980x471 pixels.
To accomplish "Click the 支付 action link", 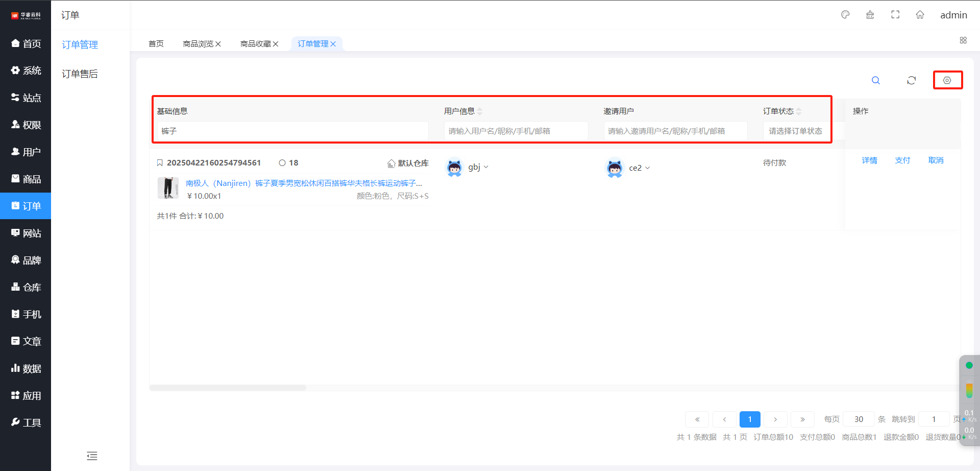I will click(902, 160).
